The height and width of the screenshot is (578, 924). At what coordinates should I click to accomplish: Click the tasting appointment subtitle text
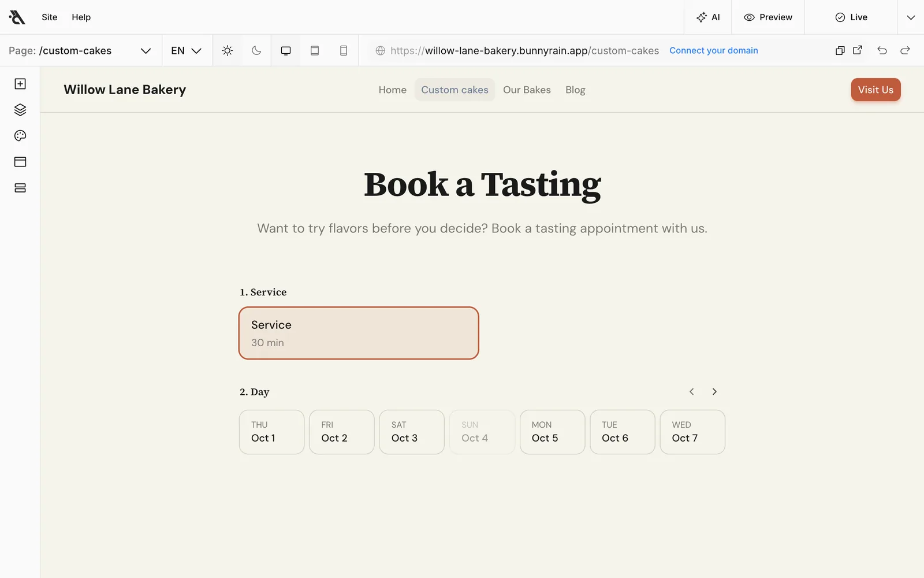(482, 228)
